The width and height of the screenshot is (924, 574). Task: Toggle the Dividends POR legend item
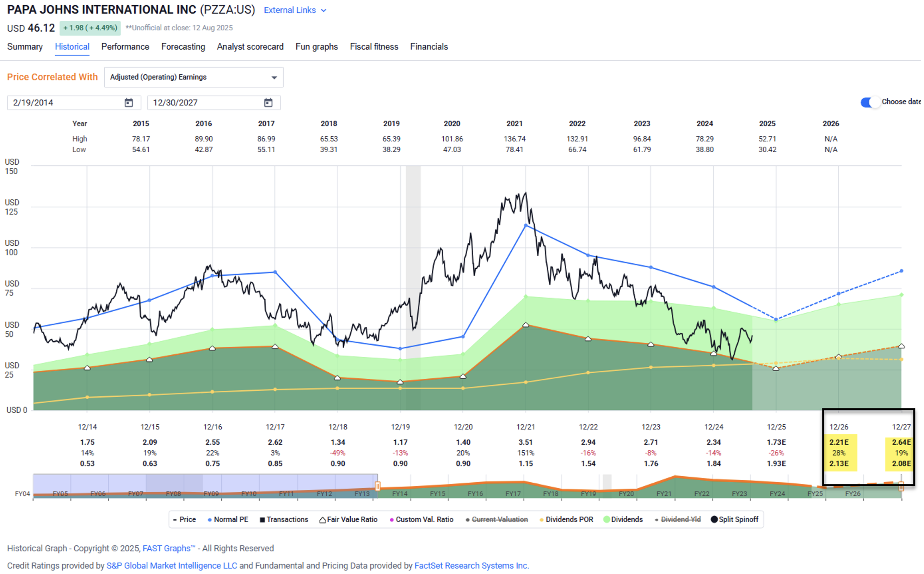[566, 519]
